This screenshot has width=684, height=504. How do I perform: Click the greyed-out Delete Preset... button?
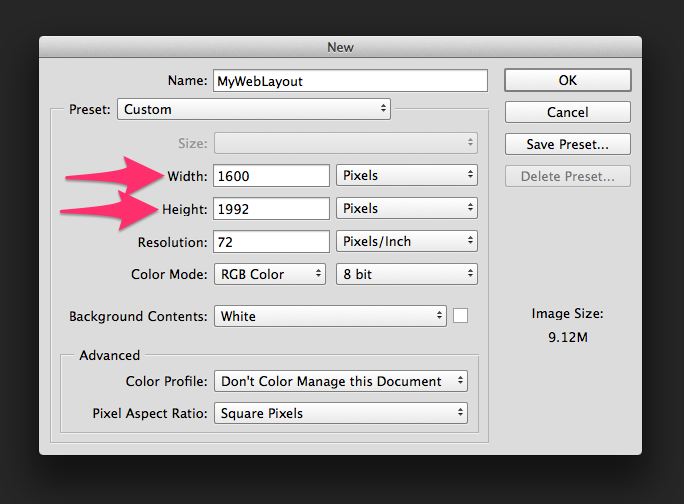pos(567,177)
